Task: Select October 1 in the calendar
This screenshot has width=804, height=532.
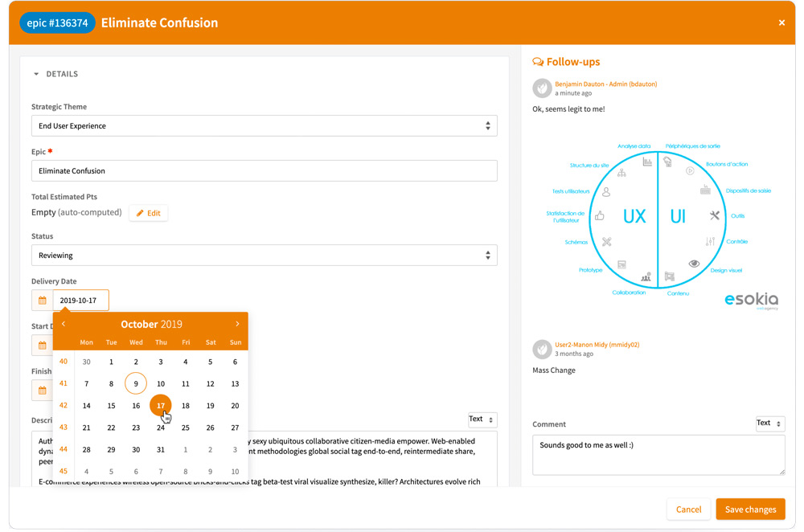Action: tap(111, 362)
